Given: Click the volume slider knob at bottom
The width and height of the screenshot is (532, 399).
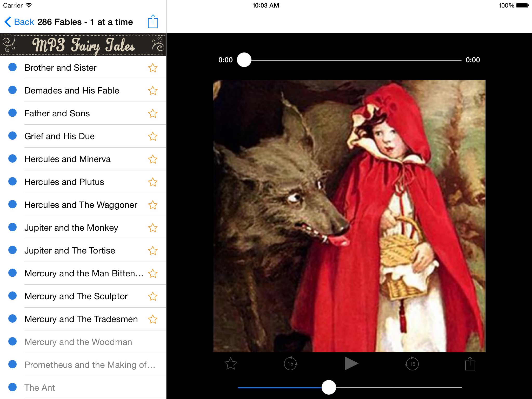Looking at the screenshot, I should tap(329, 387).
